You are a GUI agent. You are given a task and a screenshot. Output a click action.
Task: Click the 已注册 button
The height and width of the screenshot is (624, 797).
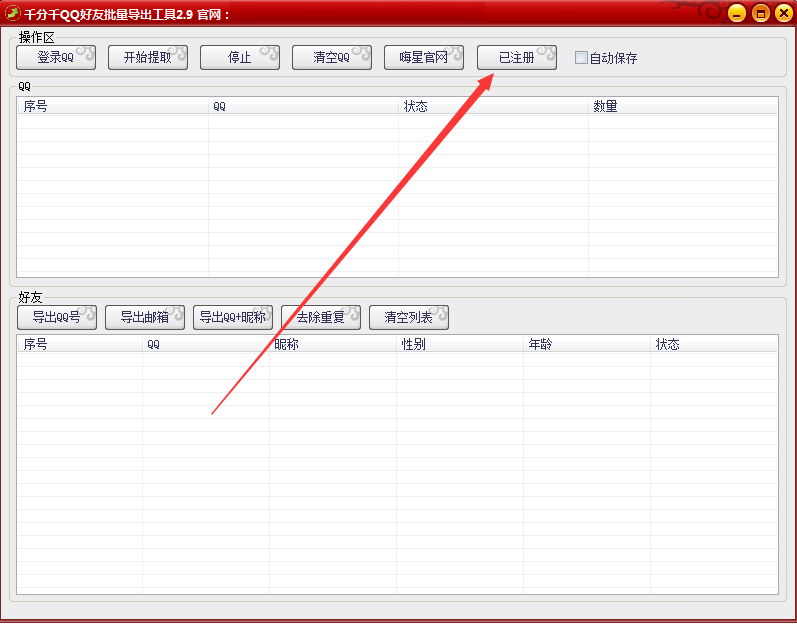click(517, 57)
